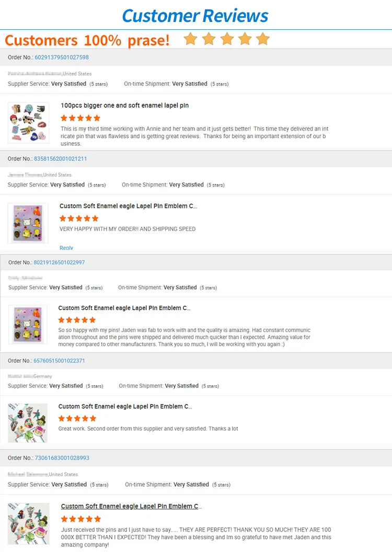
Task: Click the stars above "So so happy with my pins" review
Action: (x=77, y=320)
